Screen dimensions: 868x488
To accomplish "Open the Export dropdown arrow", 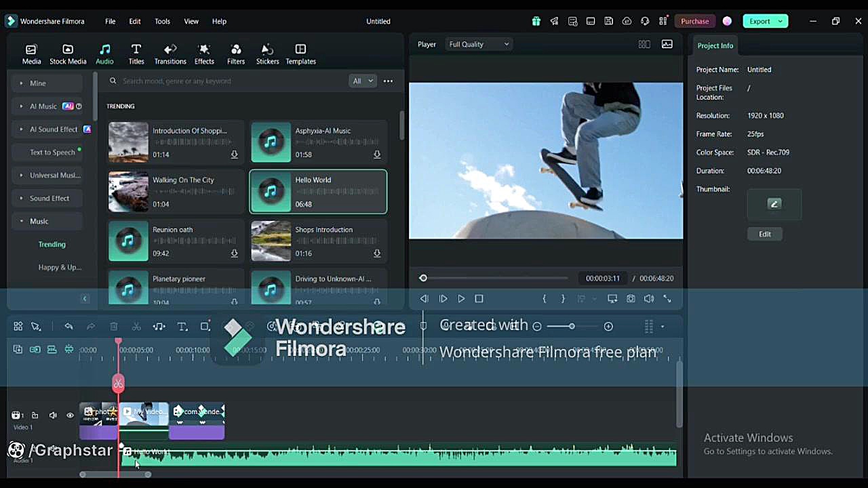I will (x=780, y=21).
